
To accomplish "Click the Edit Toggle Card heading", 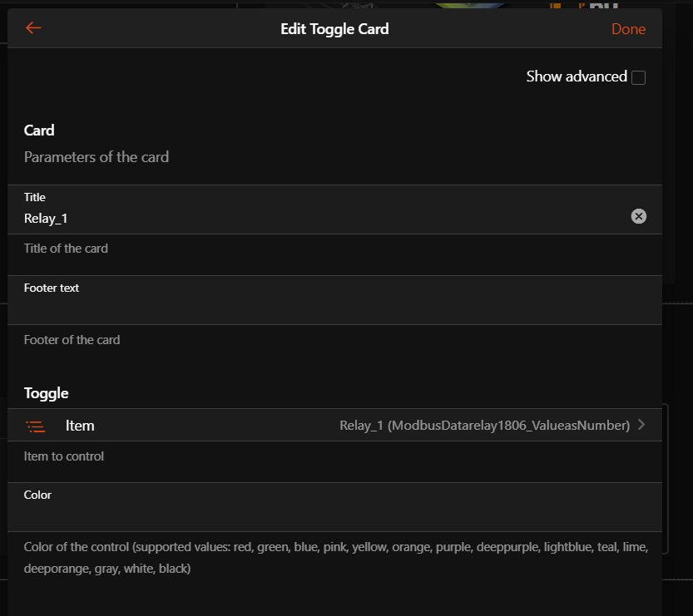I will pos(334,29).
